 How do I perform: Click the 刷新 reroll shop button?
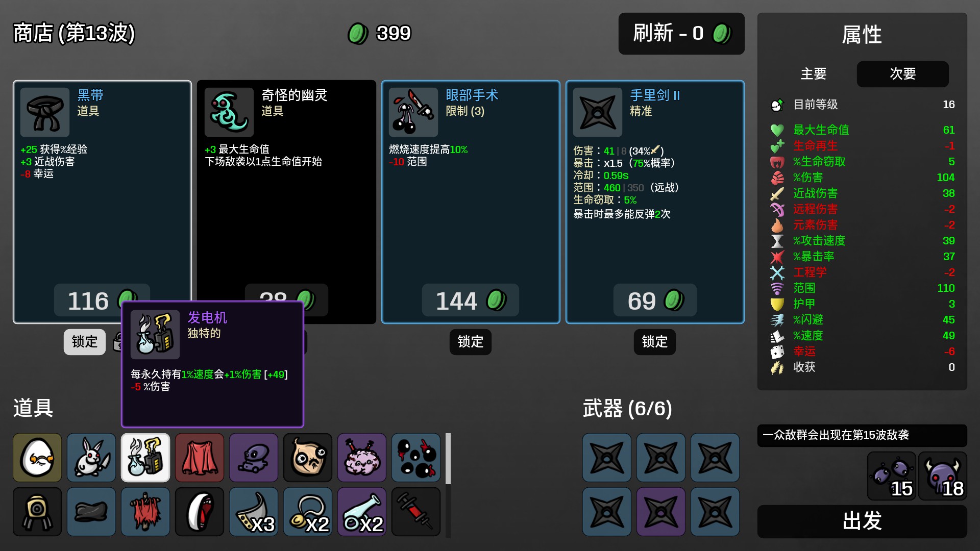coord(681,34)
